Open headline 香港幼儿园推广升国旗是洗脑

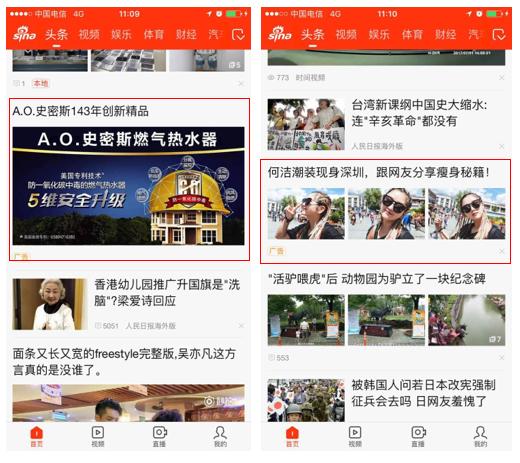click(x=167, y=293)
